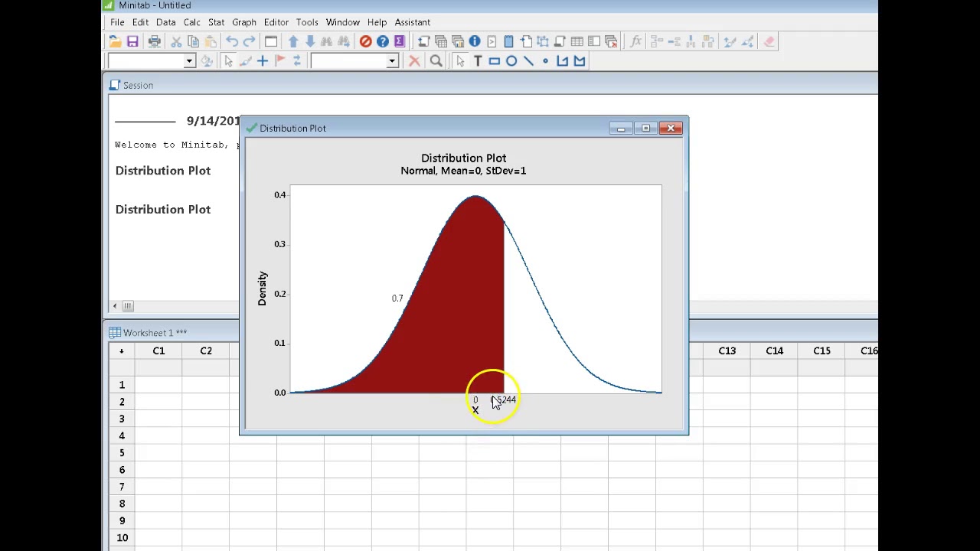The image size is (980, 551).
Task: Click the red flag toolbar icon
Action: coord(279,61)
